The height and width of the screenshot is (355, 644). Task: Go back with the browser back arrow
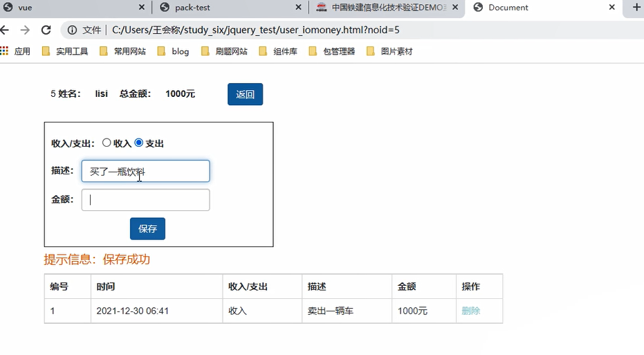click(4, 30)
